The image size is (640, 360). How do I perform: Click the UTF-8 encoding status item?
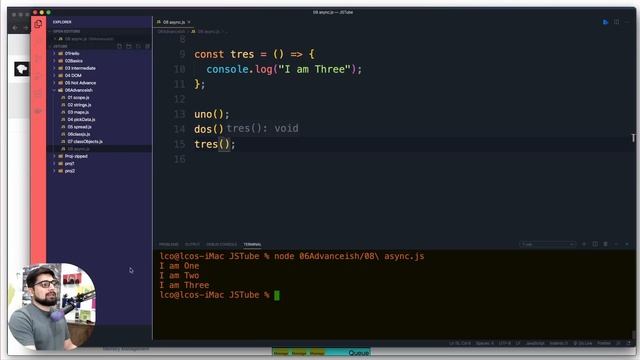click(x=504, y=343)
